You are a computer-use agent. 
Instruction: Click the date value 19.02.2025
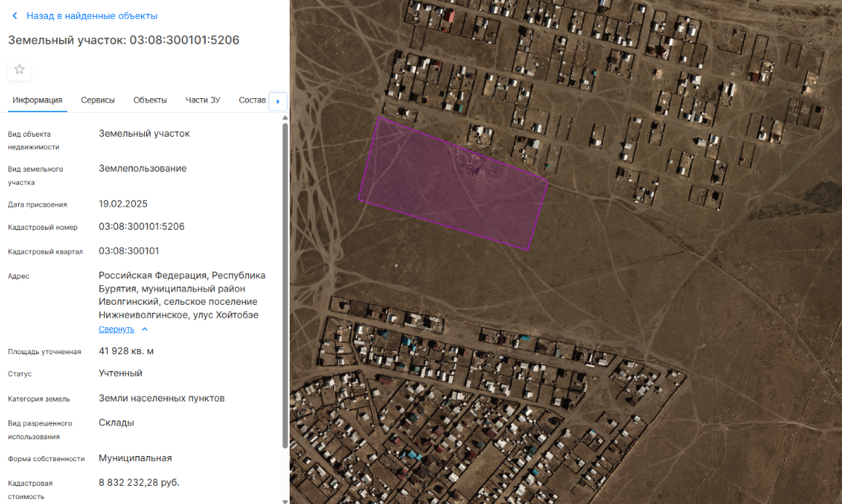(x=123, y=204)
